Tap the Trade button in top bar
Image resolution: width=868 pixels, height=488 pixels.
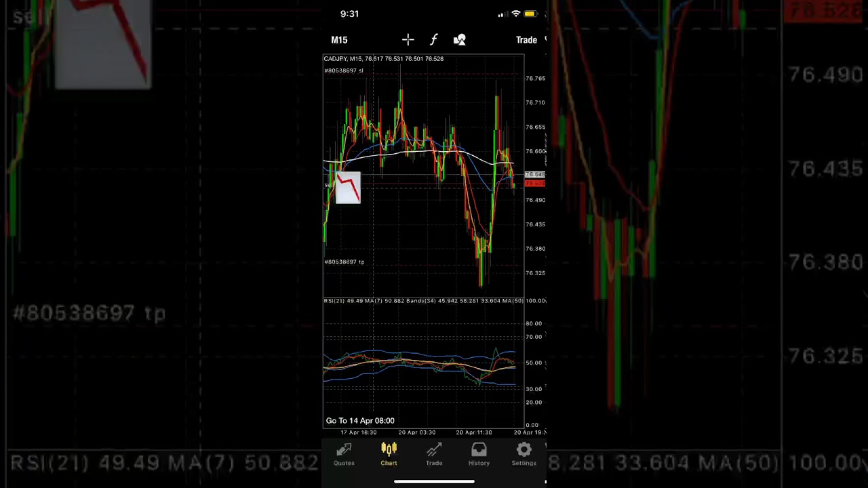click(526, 40)
